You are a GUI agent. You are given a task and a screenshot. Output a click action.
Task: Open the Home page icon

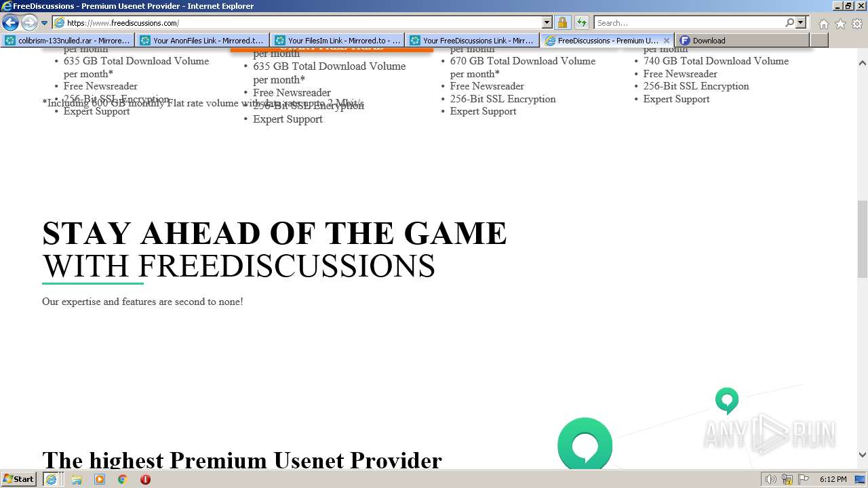click(823, 24)
